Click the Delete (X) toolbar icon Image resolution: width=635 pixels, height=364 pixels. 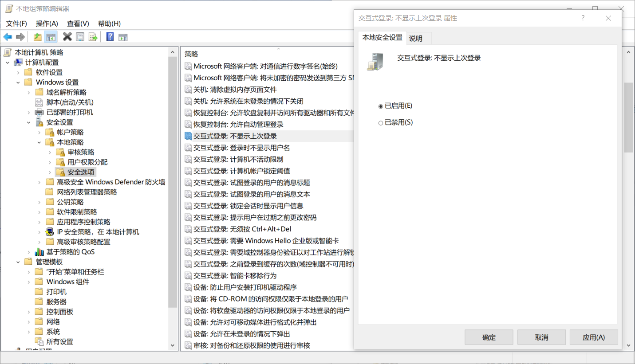[x=67, y=37]
